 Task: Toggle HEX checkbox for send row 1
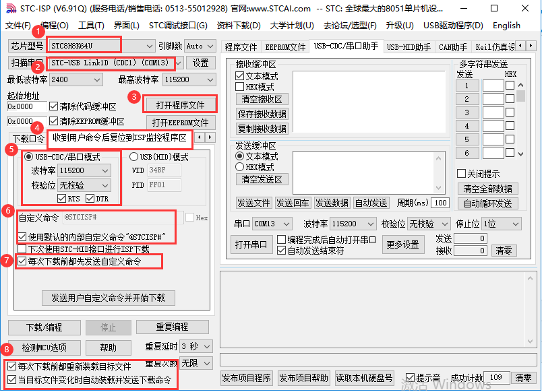[510, 85]
